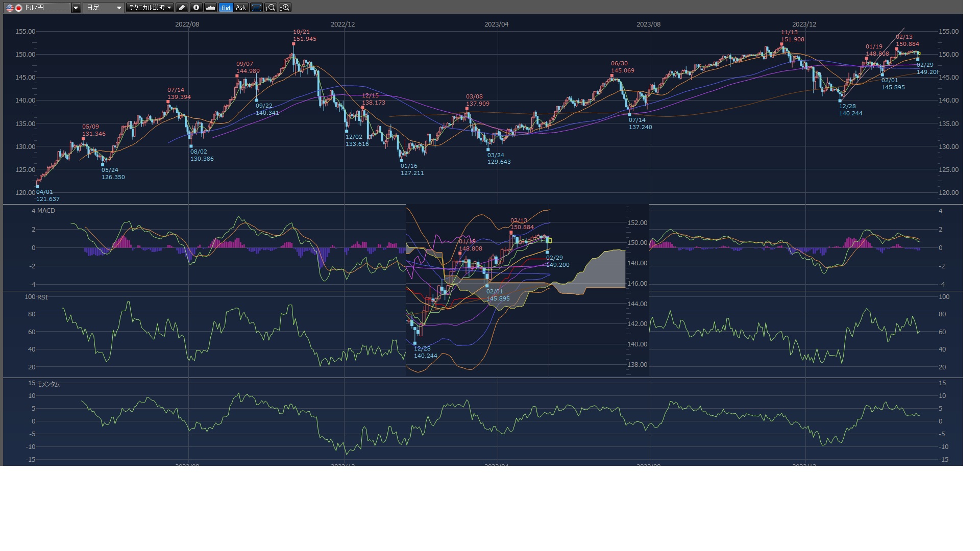Toggle Bid price display
This screenshot has width=980, height=551.
pyautogui.click(x=226, y=8)
